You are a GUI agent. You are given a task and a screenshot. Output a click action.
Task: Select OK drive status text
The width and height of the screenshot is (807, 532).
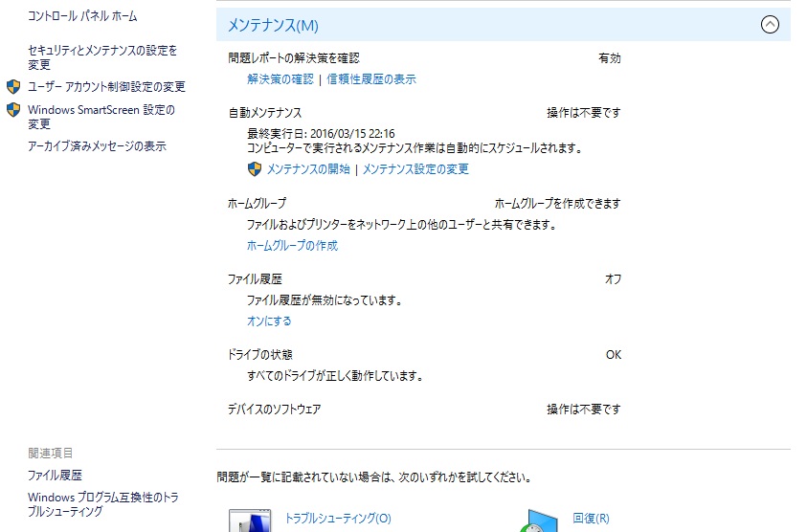(x=614, y=355)
